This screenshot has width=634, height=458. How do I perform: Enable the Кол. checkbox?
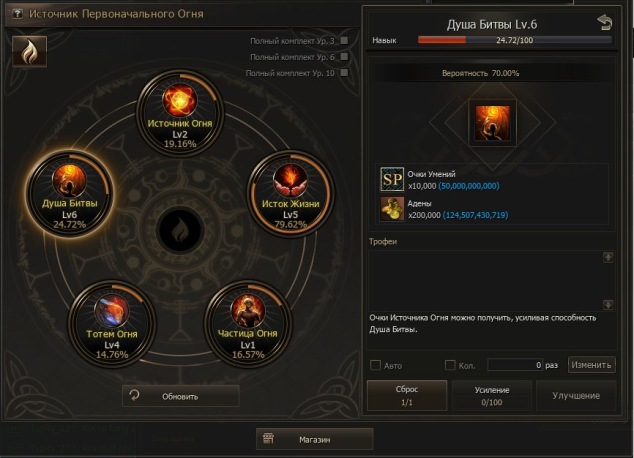pos(450,365)
